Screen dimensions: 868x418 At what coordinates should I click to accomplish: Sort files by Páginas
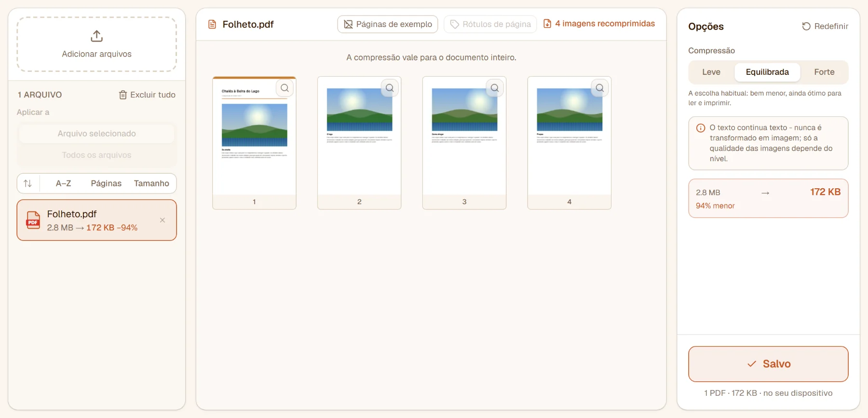(x=106, y=183)
